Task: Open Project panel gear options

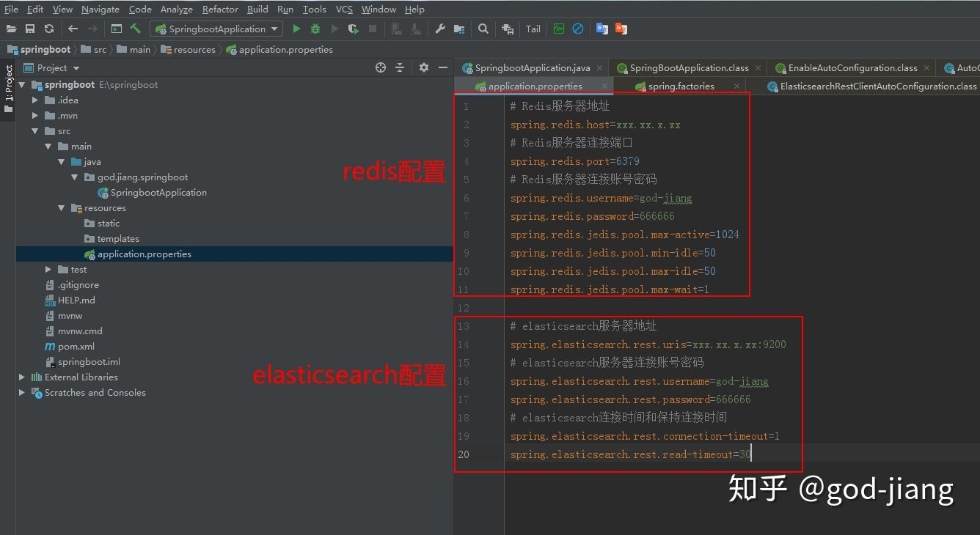Action: coord(423,67)
